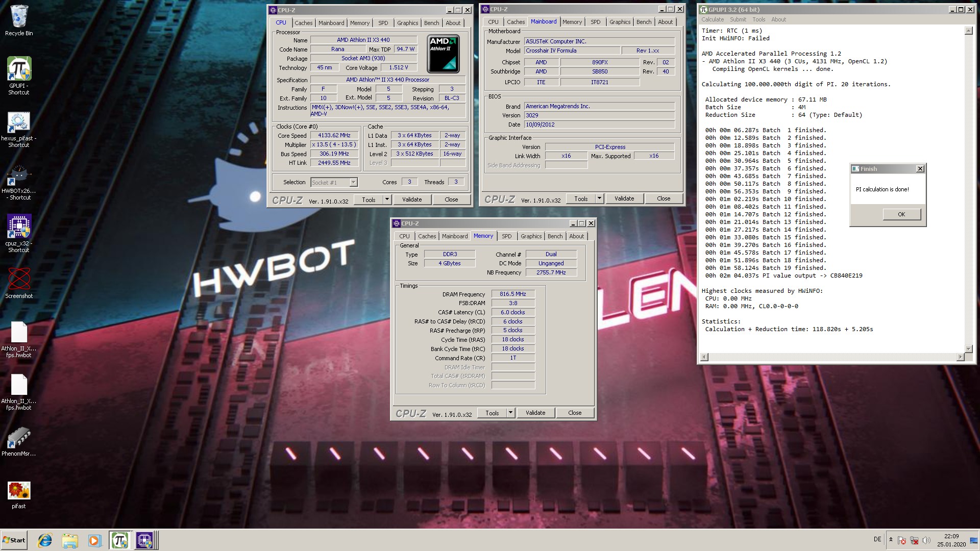This screenshot has width=980, height=551.
Task: Click Close button in Memory CPU-Z window
Action: point(575,413)
